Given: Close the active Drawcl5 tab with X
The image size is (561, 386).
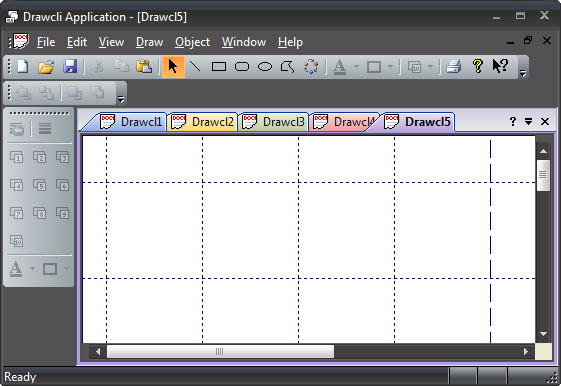Looking at the screenshot, I should [x=545, y=122].
